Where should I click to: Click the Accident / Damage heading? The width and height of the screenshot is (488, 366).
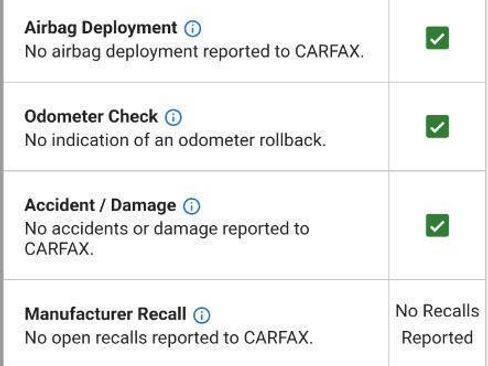point(100,205)
